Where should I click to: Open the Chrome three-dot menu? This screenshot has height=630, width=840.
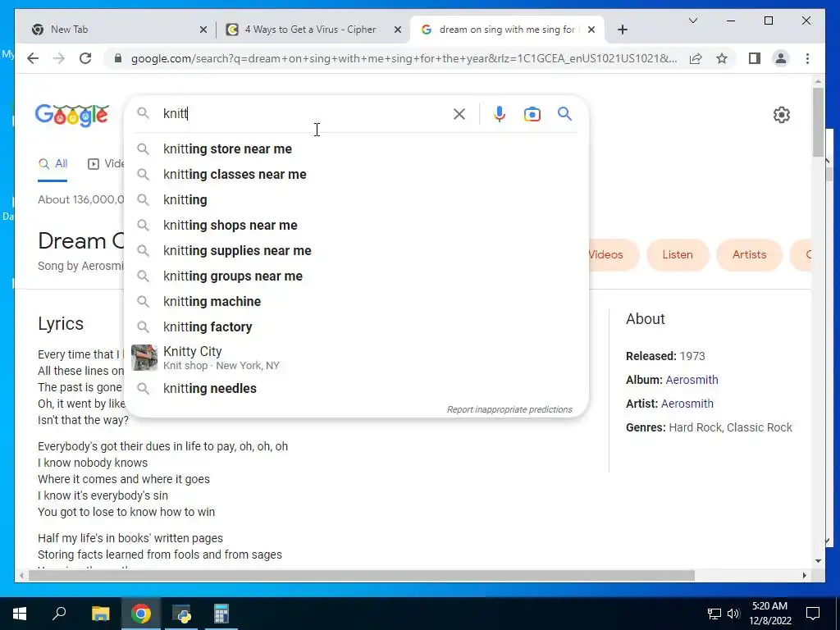[x=807, y=58]
